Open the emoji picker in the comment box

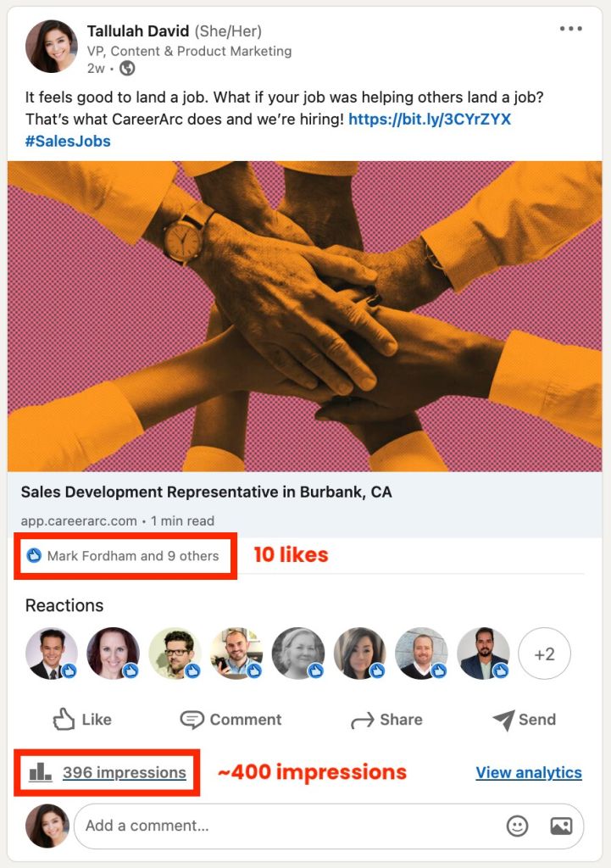(x=517, y=826)
